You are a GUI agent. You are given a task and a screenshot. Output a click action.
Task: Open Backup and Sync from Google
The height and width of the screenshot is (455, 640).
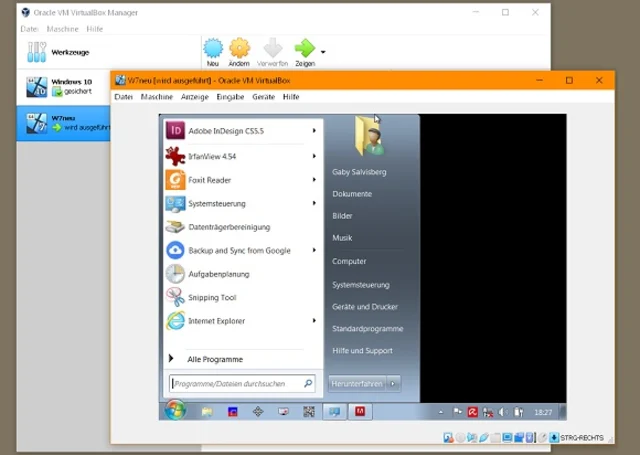[x=240, y=250]
